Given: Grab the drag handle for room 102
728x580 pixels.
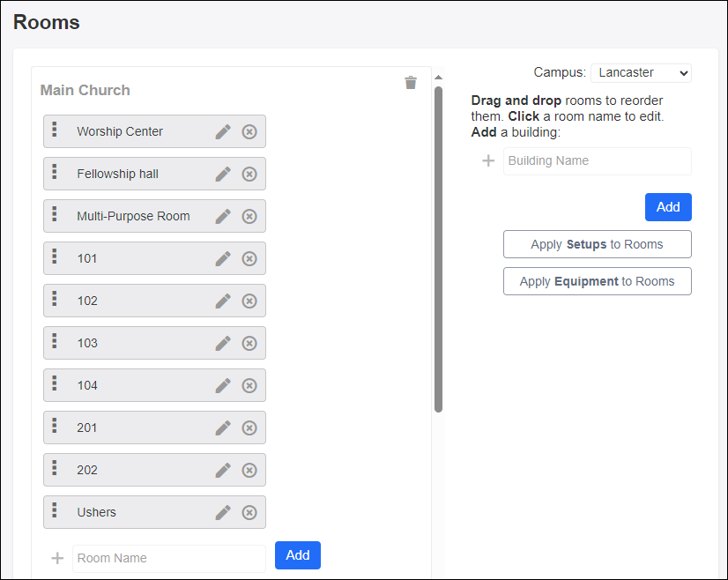Looking at the screenshot, I should pyautogui.click(x=55, y=300).
